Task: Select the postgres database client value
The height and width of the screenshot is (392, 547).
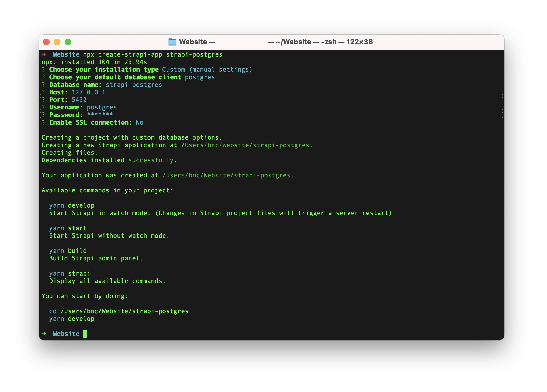Action: pos(200,77)
